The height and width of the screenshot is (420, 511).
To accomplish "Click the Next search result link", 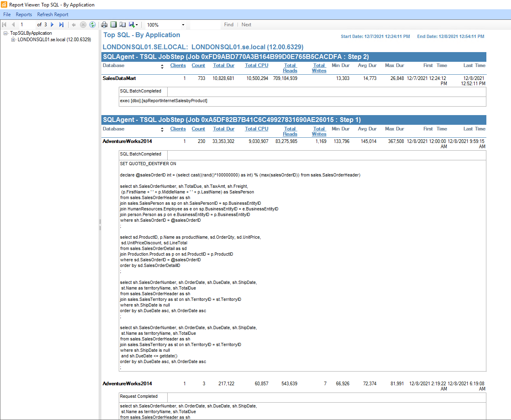I will pos(246,25).
